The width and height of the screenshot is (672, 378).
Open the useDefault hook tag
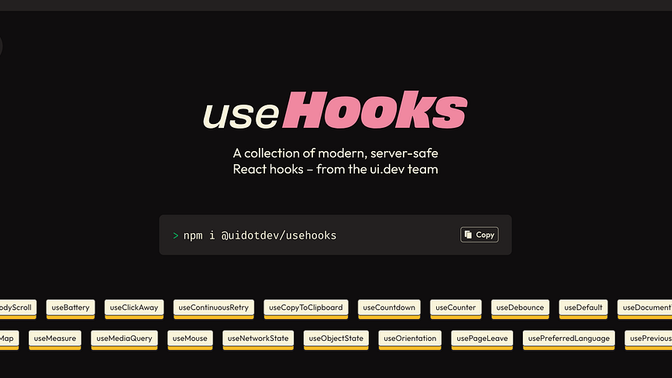(x=583, y=309)
